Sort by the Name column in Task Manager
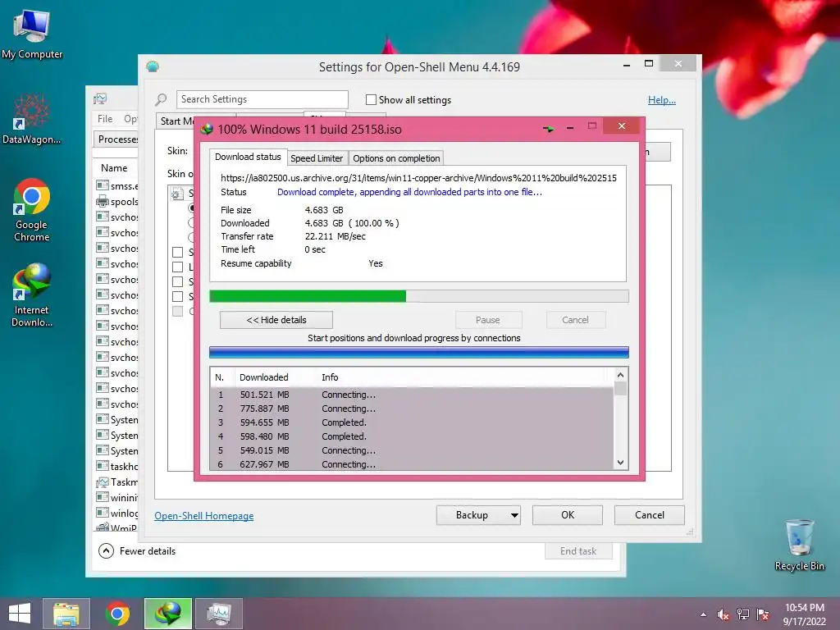This screenshot has height=630, width=840. tap(114, 167)
